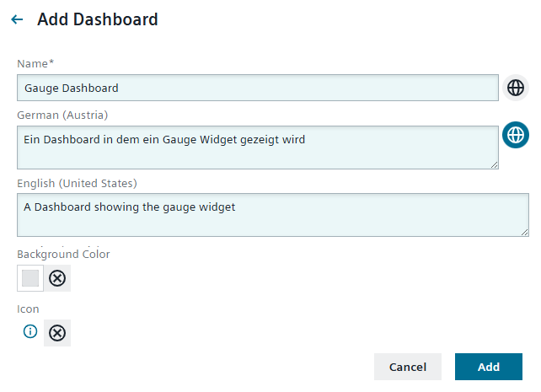Viewport: 541px width, 392px height.
Task: Click resize grip of English description box
Action: 524,232
